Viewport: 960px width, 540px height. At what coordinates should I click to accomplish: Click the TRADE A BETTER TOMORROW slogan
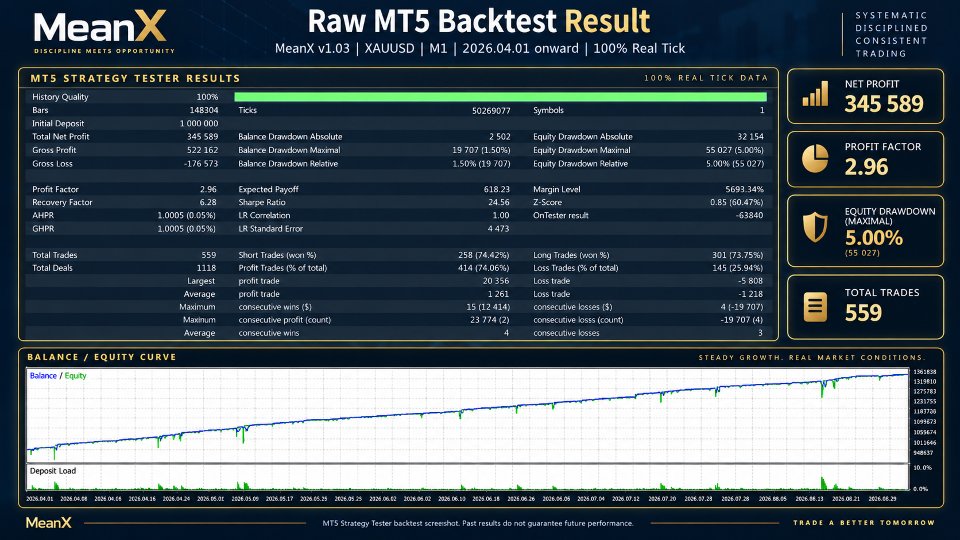(x=864, y=523)
